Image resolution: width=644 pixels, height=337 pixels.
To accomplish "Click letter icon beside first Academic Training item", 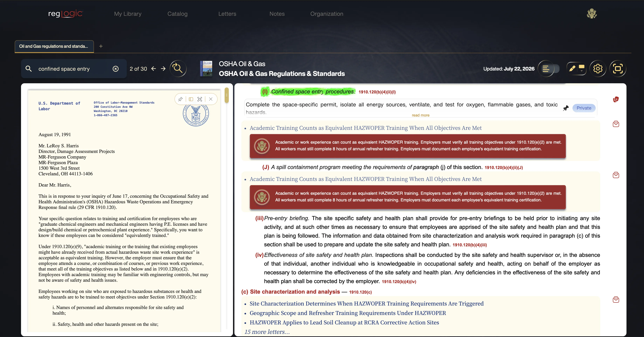I will point(616,124).
